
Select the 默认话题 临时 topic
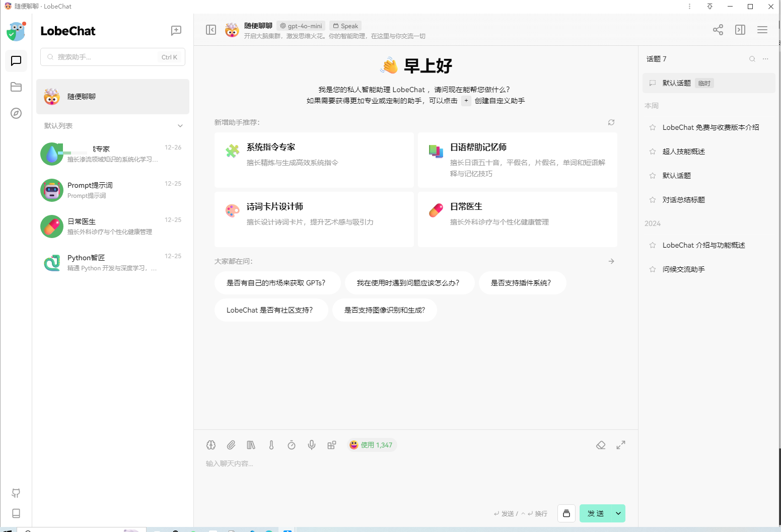click(709, 83)
